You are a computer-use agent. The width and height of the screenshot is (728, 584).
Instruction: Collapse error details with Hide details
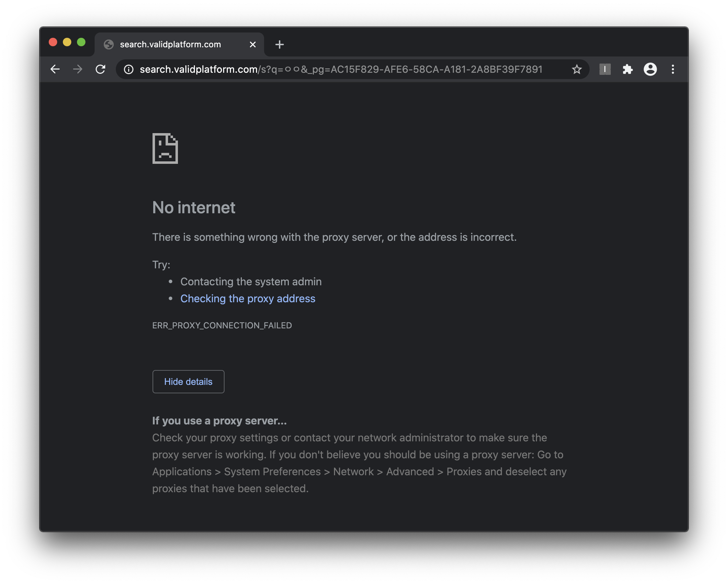pyautogui.click(x=188, y=382)
